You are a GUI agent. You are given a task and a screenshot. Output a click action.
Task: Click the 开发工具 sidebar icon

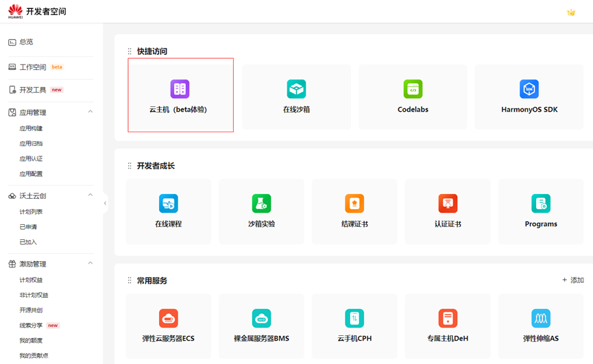12,90
